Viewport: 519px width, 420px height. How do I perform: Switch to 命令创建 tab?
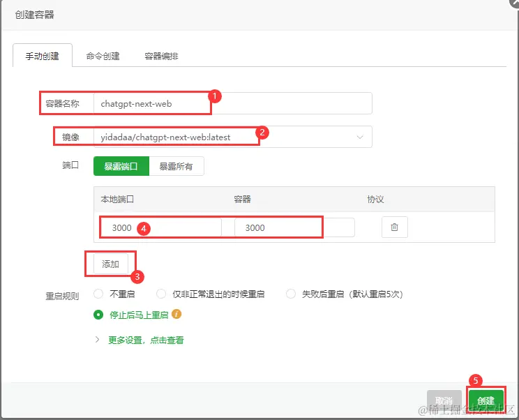tap(103, 56)
